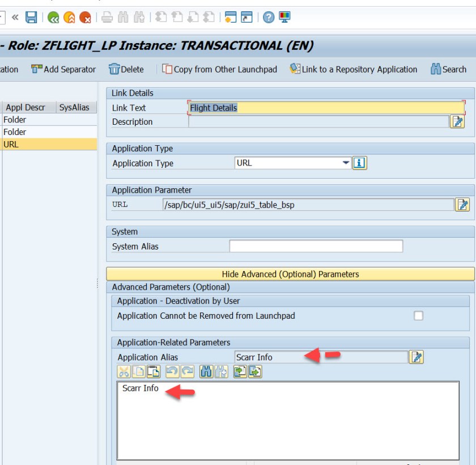Image resolution: width=476 pixels, height=465 pixels.
Task: Click the green Back icon
Action: (x=53, y=18)
